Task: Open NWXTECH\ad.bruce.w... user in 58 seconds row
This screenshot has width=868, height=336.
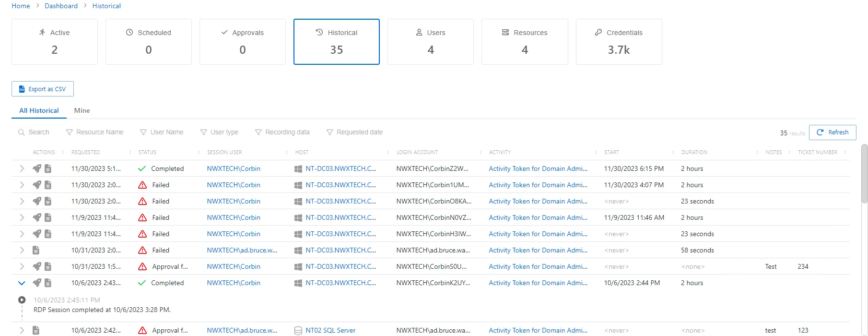Action: (242, 250)
